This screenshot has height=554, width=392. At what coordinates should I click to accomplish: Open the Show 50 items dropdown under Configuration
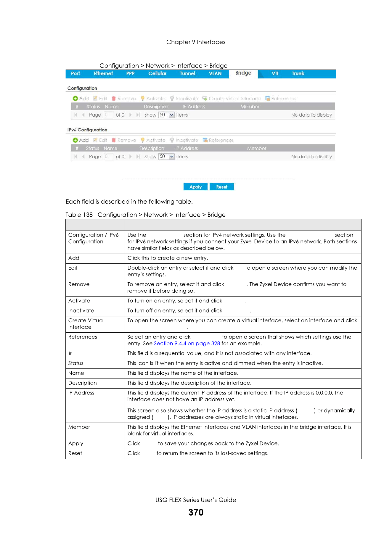click(172, 115)
